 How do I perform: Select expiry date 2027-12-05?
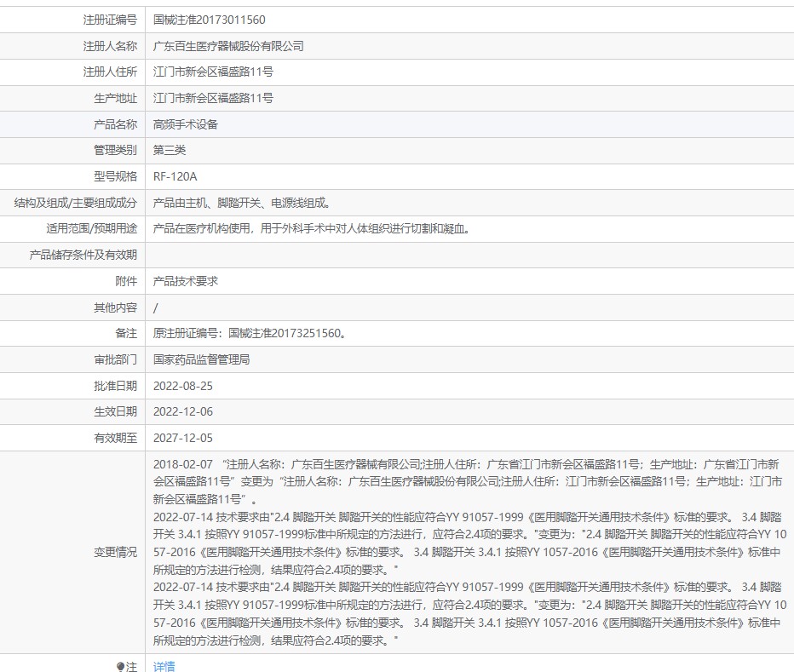point(183,439)
